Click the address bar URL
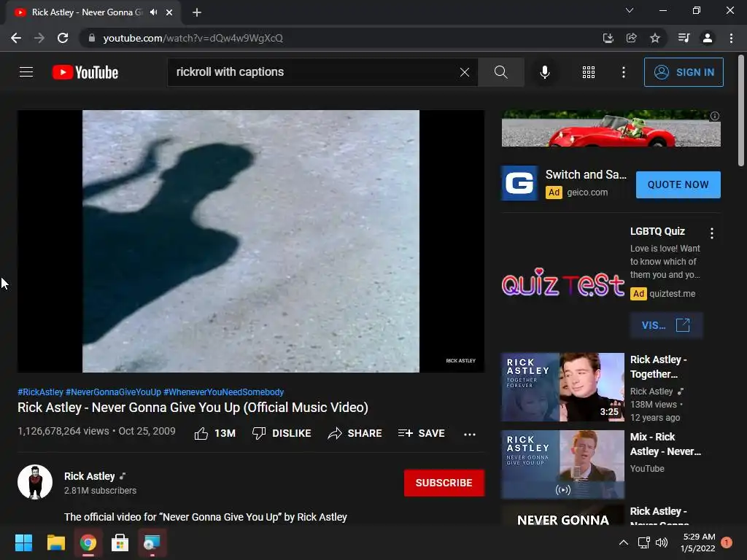The height and width of the screenshot is (560, 747). pos(193,38)
